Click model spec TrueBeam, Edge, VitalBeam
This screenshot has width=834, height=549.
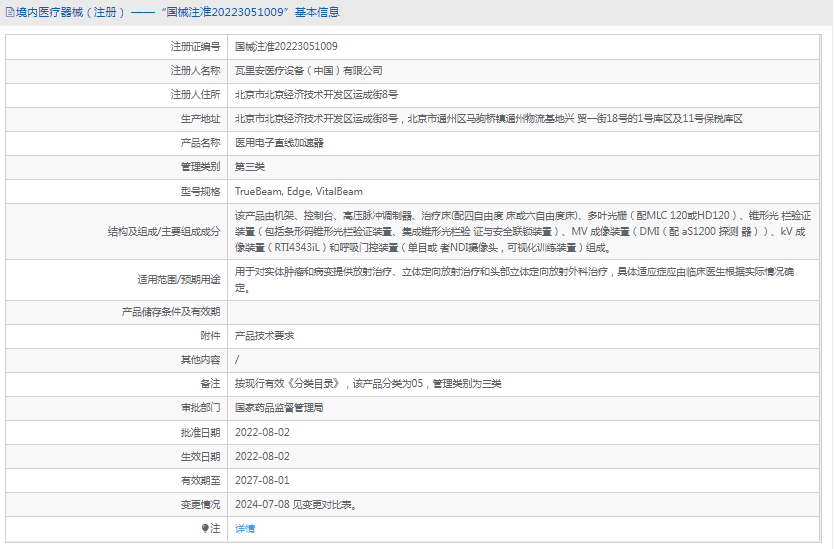point(298,192)
